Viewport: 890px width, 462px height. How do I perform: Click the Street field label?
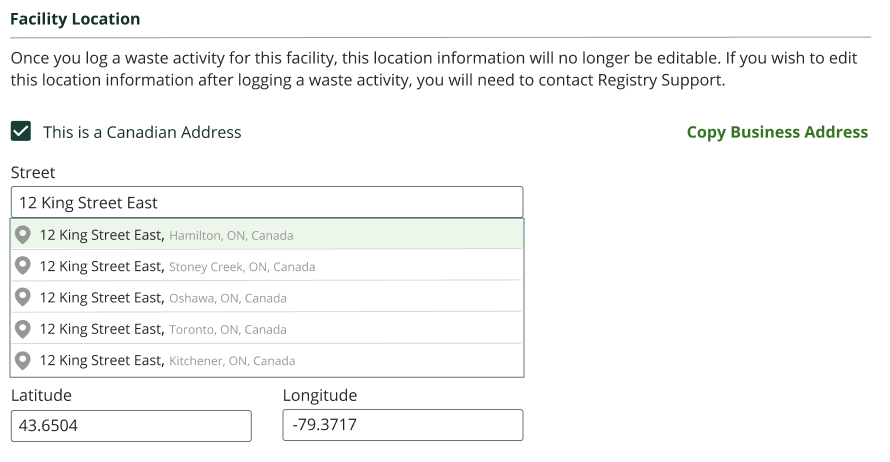(33, 173)
